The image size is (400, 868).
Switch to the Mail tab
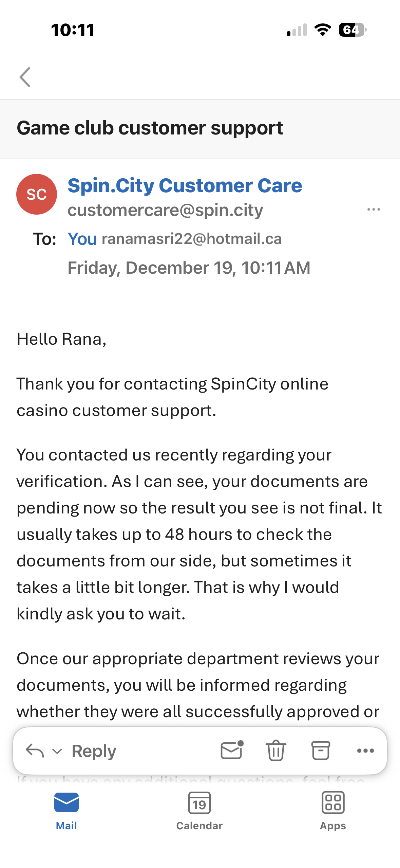[66, 811]
